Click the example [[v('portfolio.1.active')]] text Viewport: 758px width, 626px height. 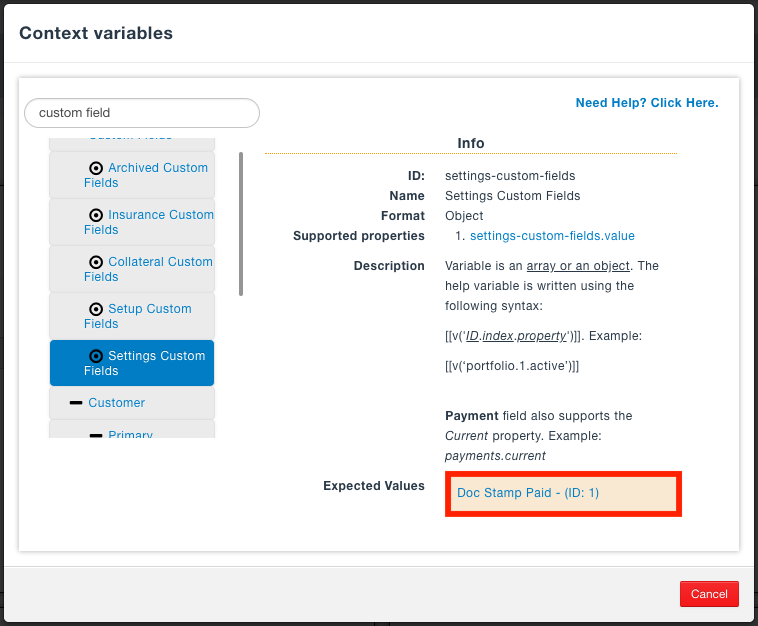coord(512,366)
